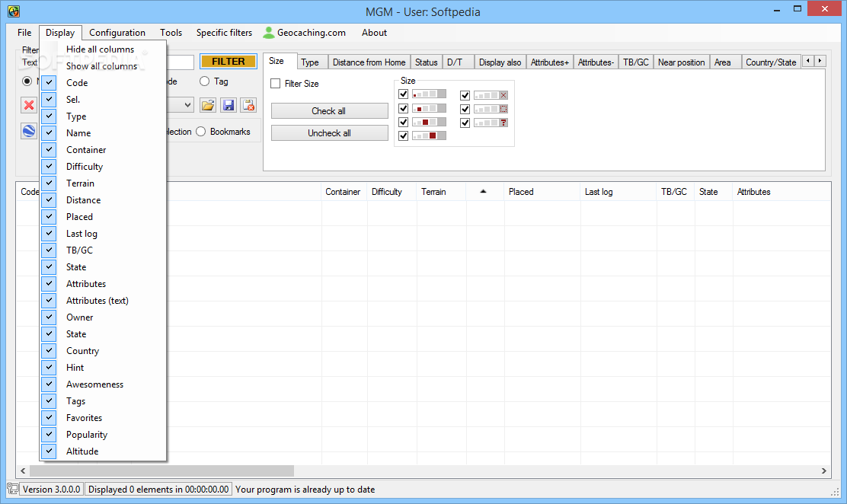This screenshot has height=504, width=847.
Task: Click the status bar icon left of Version
Action: tap(12, 490)
